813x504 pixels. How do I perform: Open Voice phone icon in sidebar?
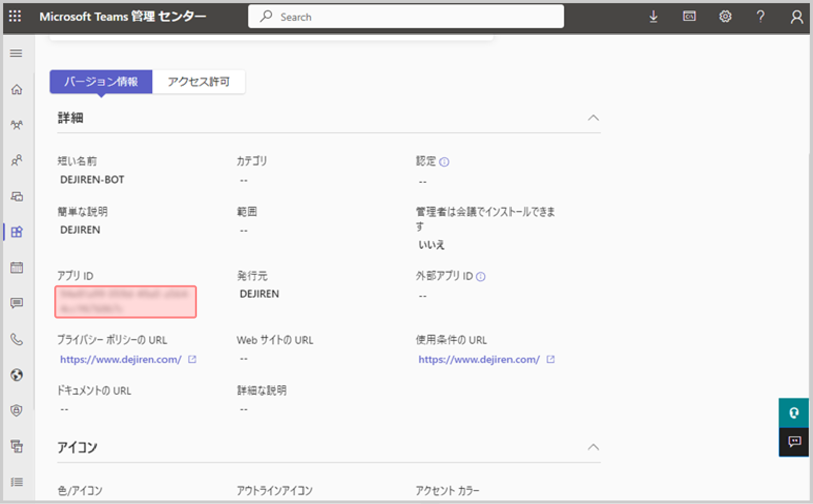coord(17,339)
